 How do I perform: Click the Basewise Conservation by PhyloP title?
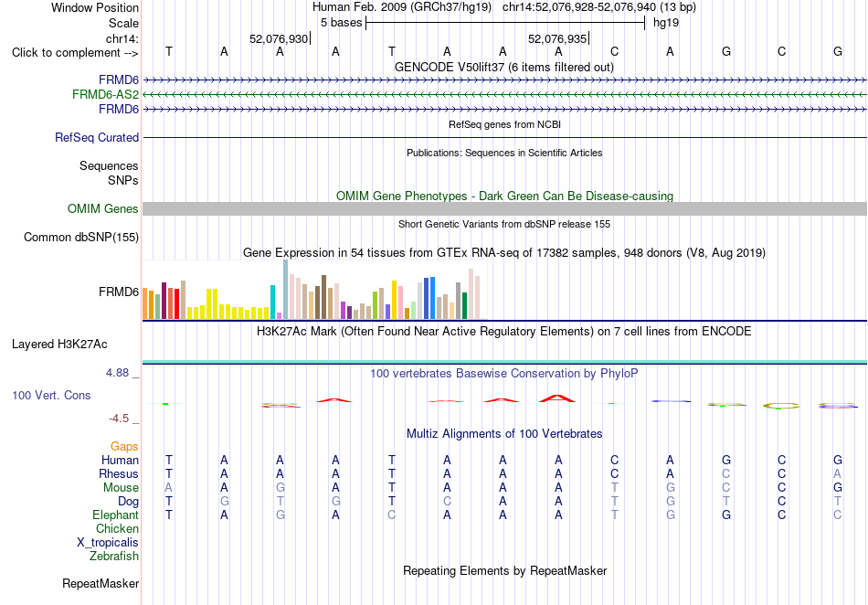coord(503,374)
